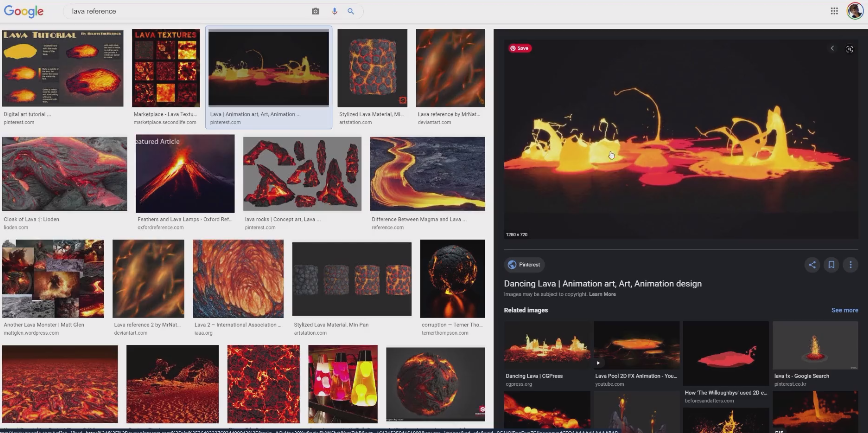Click the copyright Learn More link
This screenshot has width=868, height=433.
pyautogui.click(x=602, y=294)
